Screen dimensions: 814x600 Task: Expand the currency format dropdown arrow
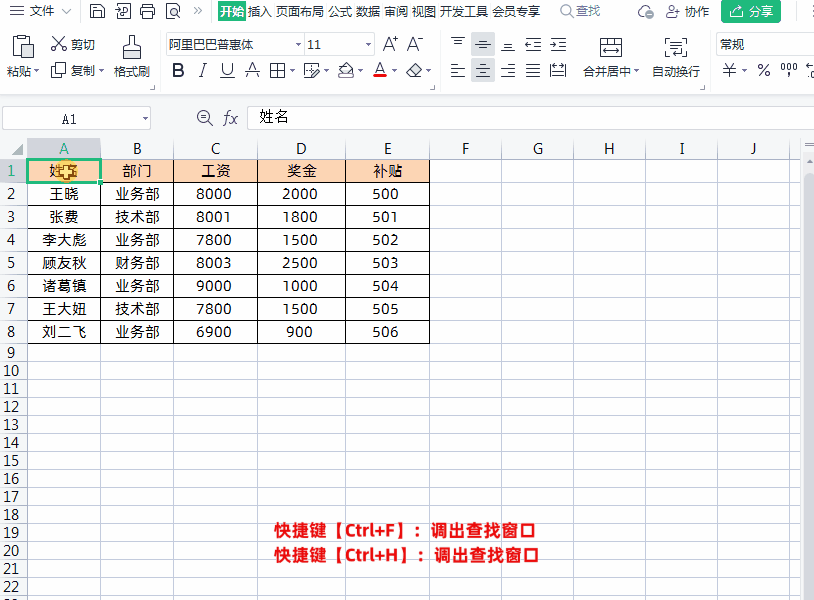pyautogui.click(x=744, y=71)
